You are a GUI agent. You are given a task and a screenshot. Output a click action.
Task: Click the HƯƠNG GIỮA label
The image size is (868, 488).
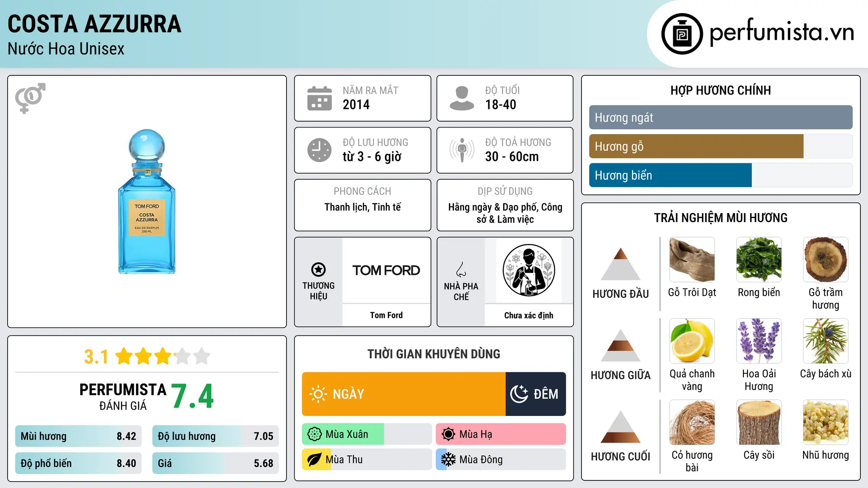tap(620, 375)
